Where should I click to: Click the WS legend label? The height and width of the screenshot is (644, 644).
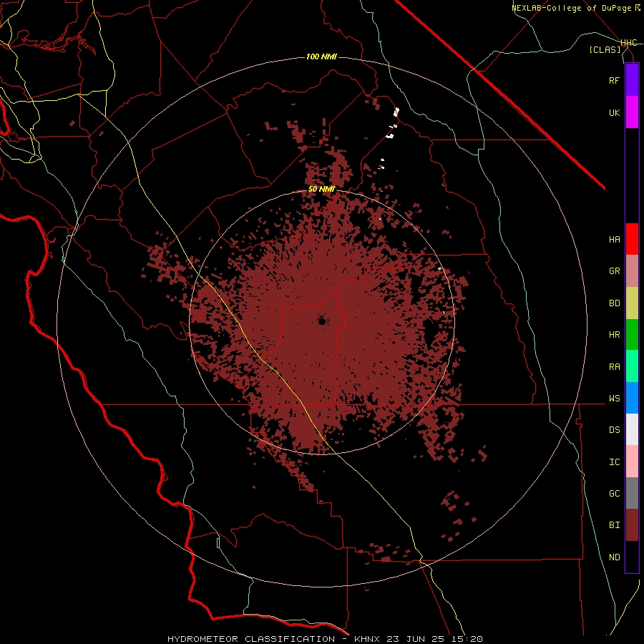point(614,399)
